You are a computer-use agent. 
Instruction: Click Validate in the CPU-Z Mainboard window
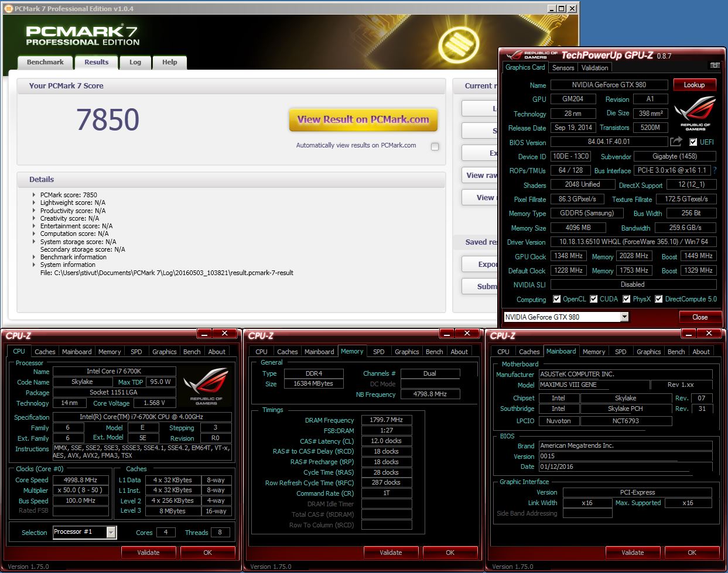coord(633,553)
